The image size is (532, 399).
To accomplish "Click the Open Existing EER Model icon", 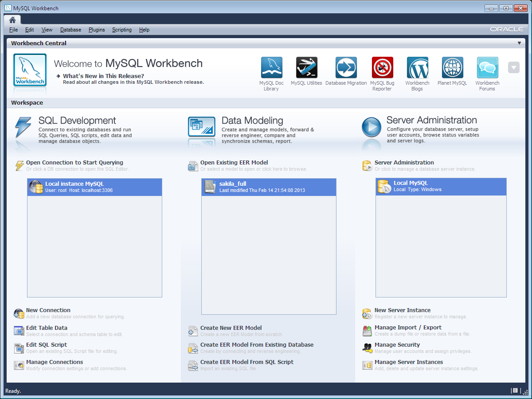I will click(193, 166).
